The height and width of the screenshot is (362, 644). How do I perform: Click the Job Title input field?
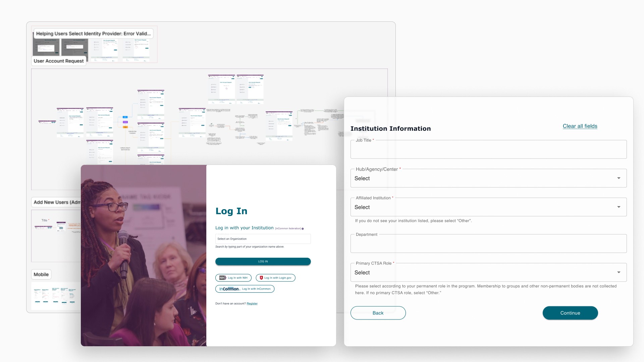[x=488, y=150]
